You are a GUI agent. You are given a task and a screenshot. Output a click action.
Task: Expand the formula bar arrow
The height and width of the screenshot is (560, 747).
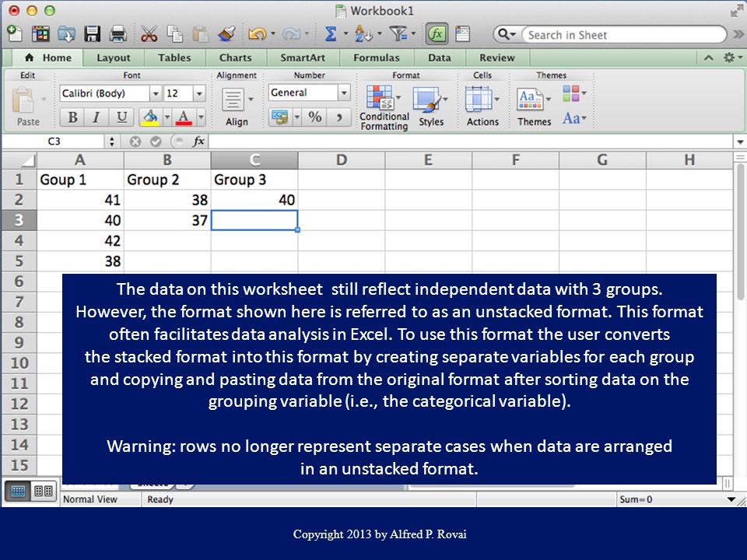(x=740, y=142)
